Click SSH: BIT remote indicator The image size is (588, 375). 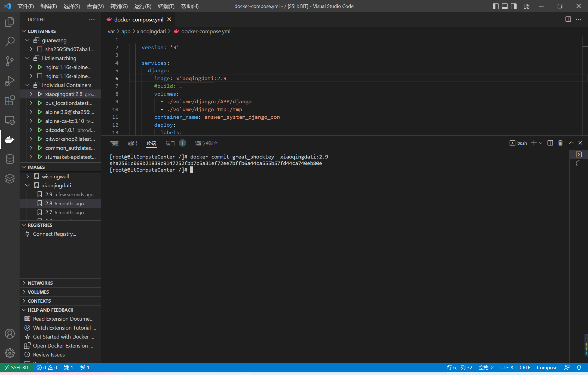tap(17, 368)
